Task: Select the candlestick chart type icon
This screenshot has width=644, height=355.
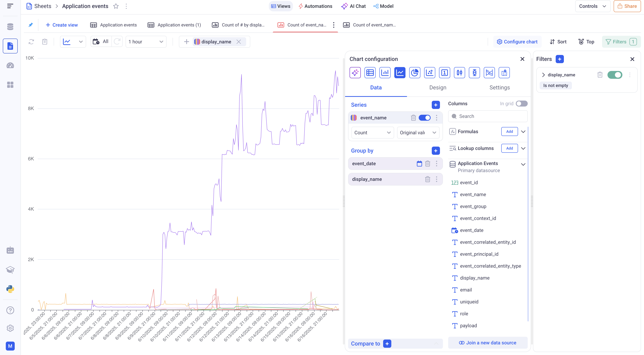Action: 459,73
